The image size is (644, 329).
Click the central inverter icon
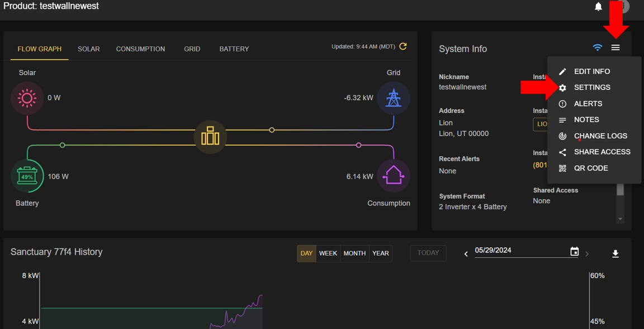(210, 136)
